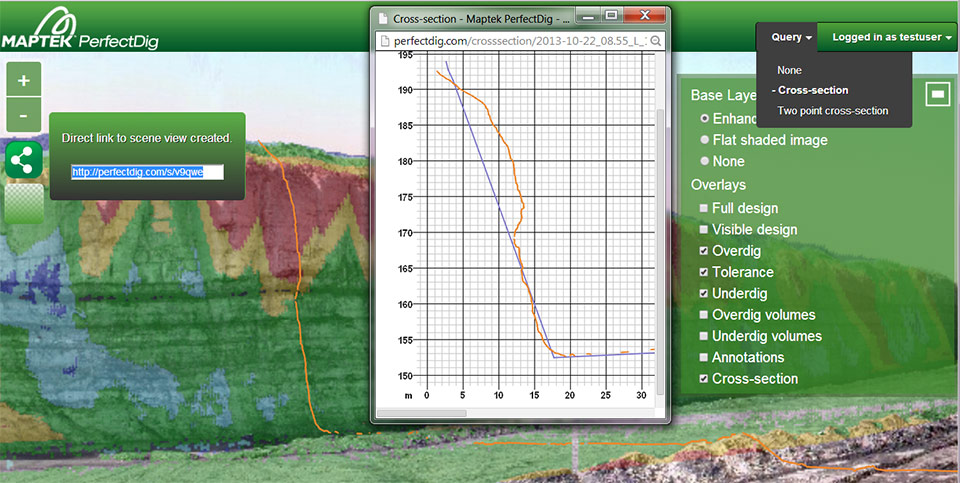This screenshot has height=483, width=960.
Task: Select the Enhanced base layer radio
Action: pyautogui.click(x=705, y=118)
